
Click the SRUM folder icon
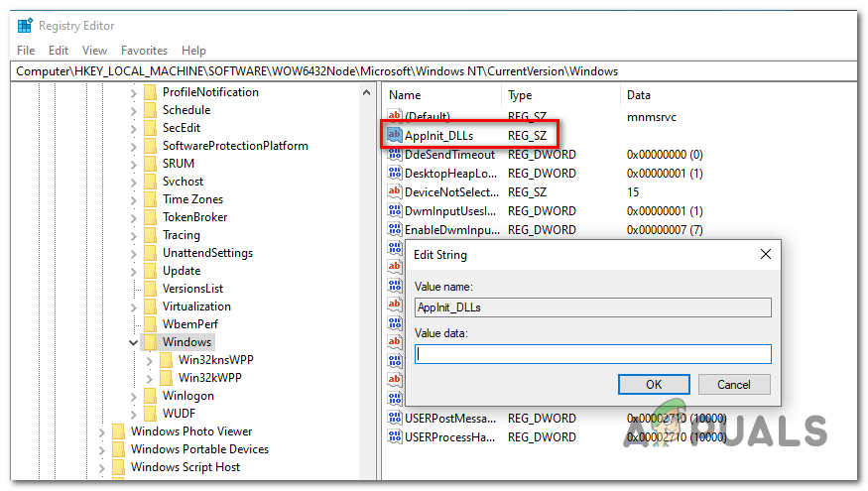pyautogui.click(x=150, y=164)
